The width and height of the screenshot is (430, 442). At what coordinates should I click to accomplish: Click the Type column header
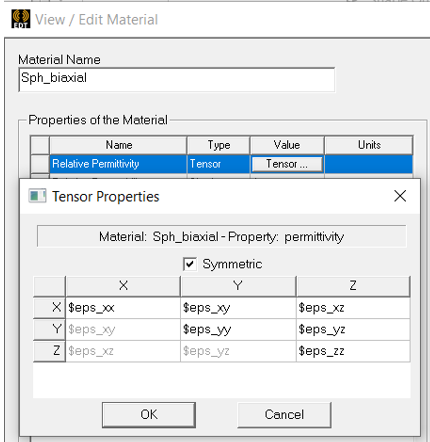[219, 145]
